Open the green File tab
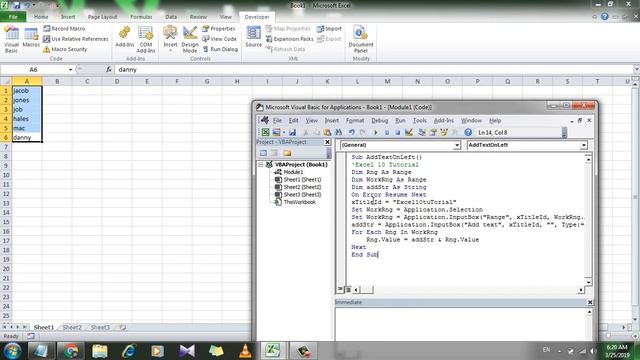Image resolution: width=640 pixels, height=360 pixels. tap(13, 17)
